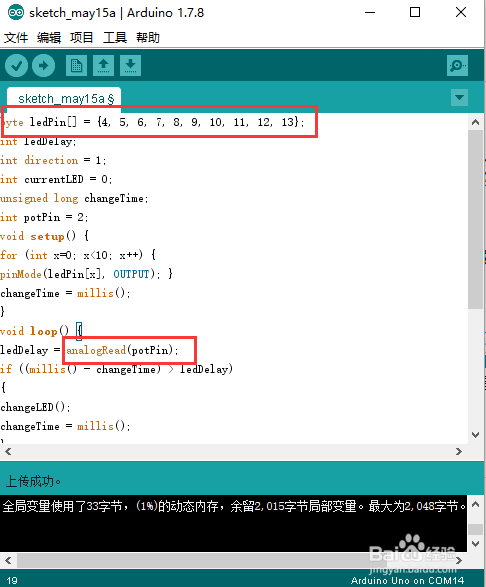Click the 'int currentLED = 0;' line
This screenshot has height=587, width=486.
(56, 179)
